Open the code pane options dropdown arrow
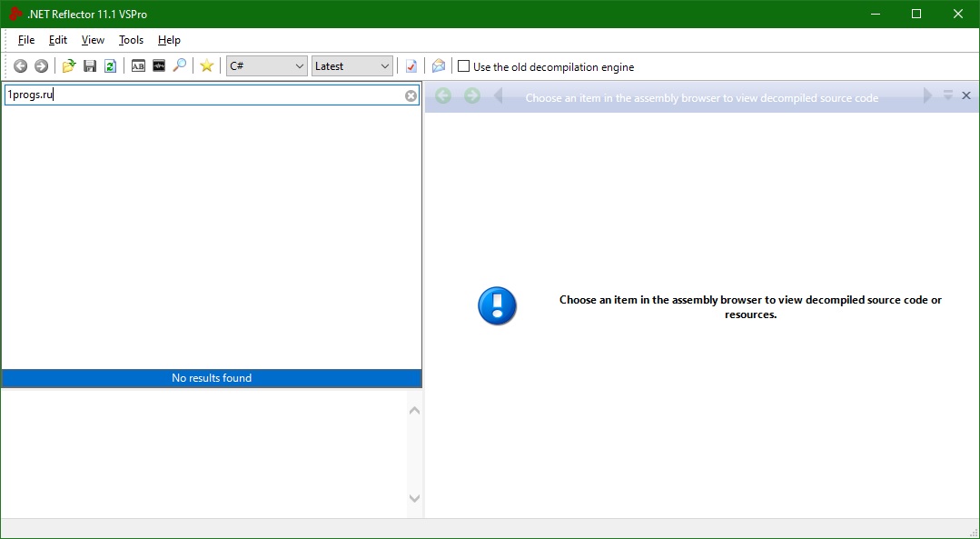The image size is (980, 539). (948, 95)
